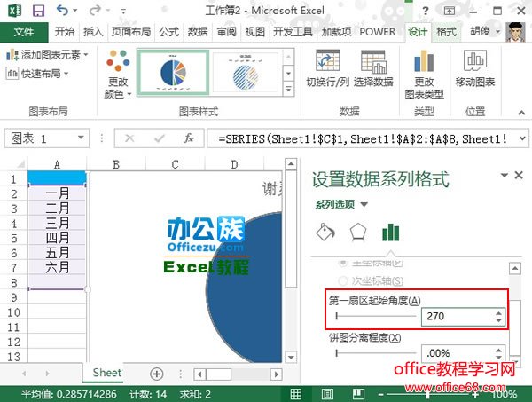The width and height of the screenshot is (532, 402).
Task: Click worksheet vertical scrollbar down arrow
Action: [x=291, y=357]
